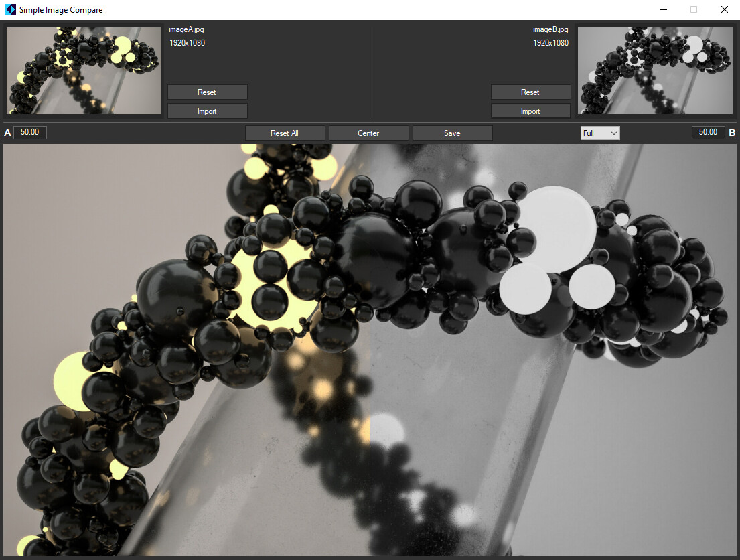Import a file for image B
The image size is (740, 560).
coord(530,111)
